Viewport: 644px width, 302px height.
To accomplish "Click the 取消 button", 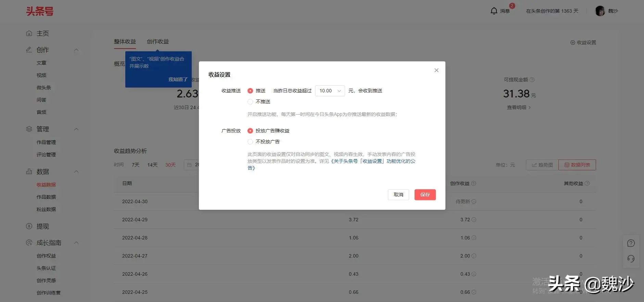I will pos(398,195).
